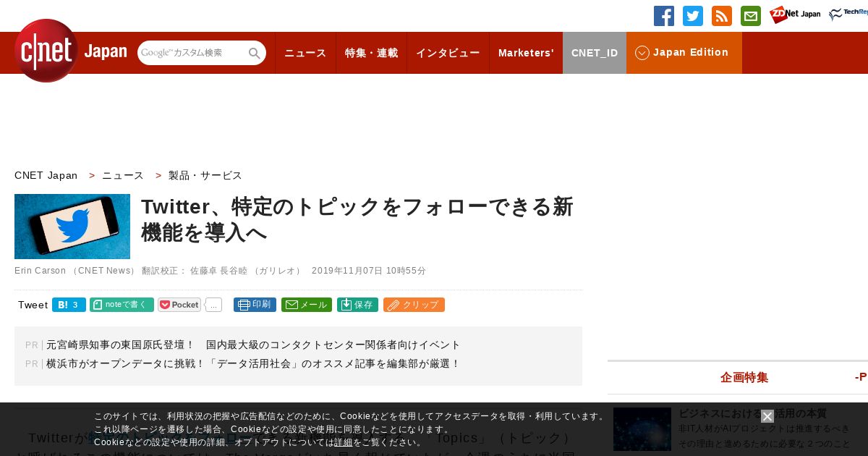Follow the ニュース breadcrumb link
The image size is (868, 456).
[x=123, y=175]
